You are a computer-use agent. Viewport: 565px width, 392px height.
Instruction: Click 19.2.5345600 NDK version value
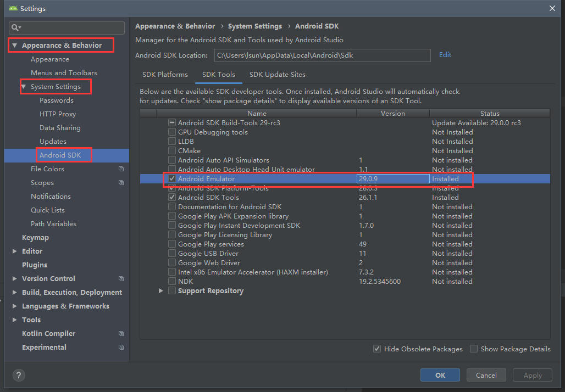(x=379, y=282)
